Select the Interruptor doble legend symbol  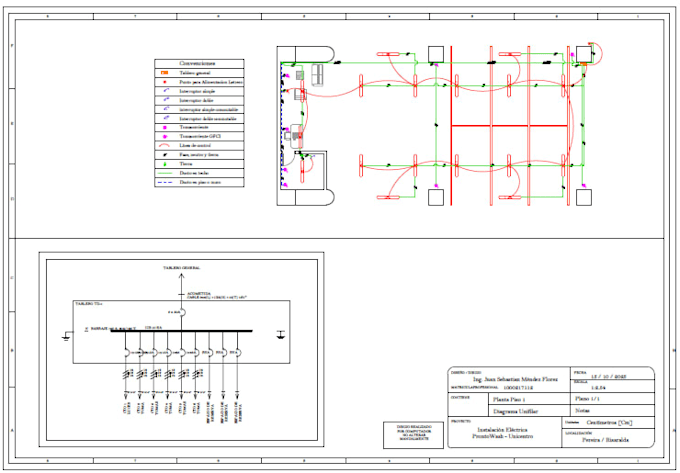click(x=166, y=100)
